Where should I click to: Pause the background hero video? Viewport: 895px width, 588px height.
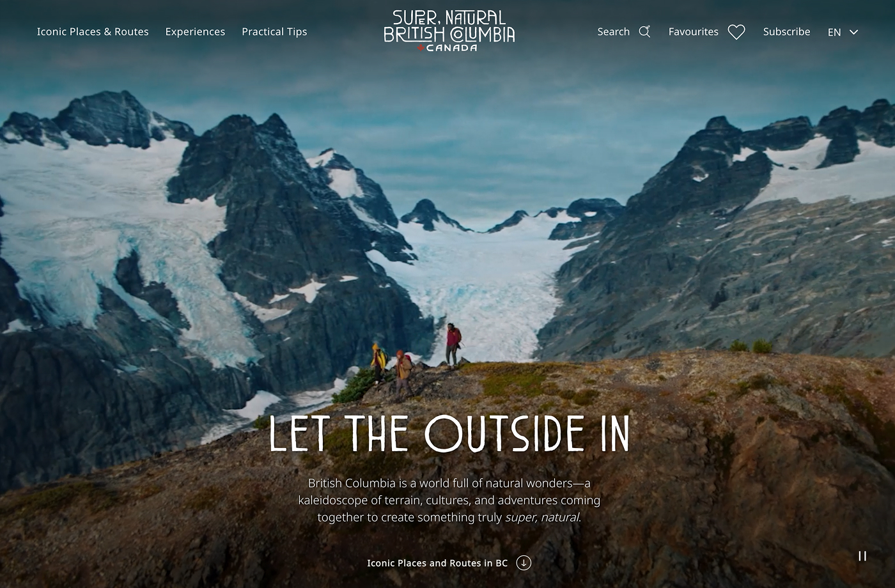862,556
